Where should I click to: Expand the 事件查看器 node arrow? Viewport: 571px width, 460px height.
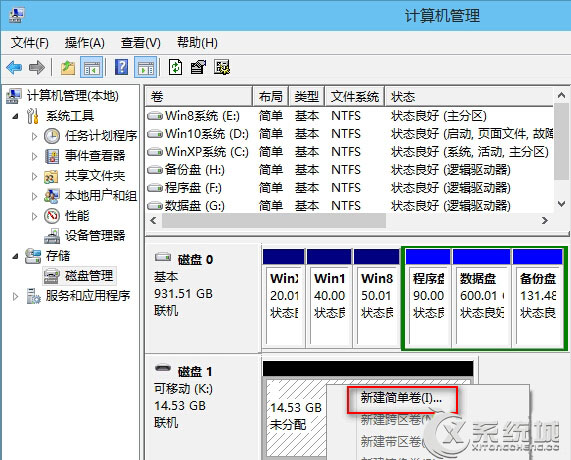(x=34, y=156)
